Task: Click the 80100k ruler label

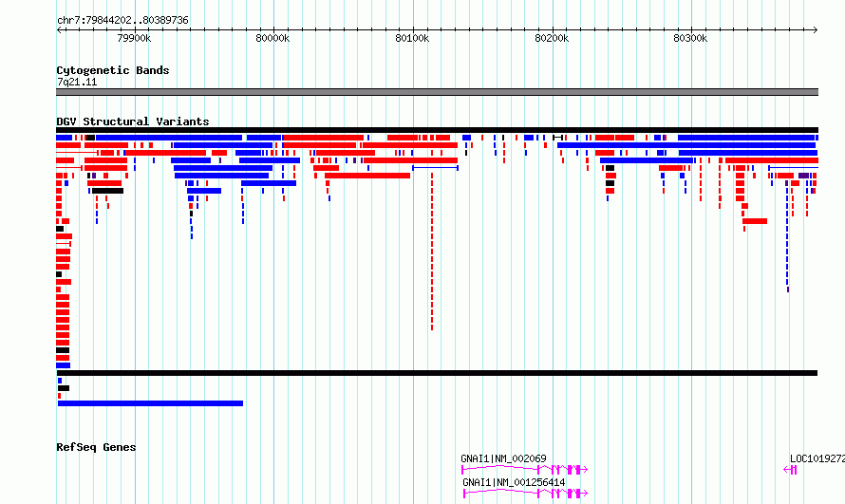Action: 412,38
